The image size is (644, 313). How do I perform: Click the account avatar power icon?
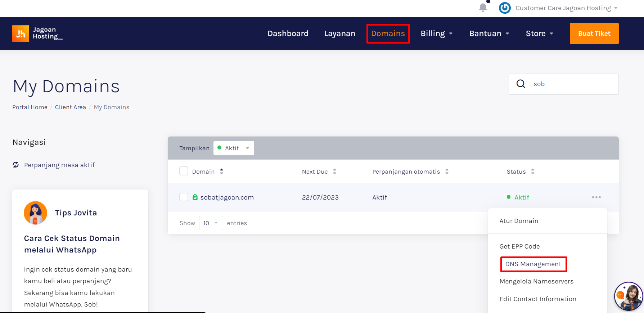click(505, 8)
